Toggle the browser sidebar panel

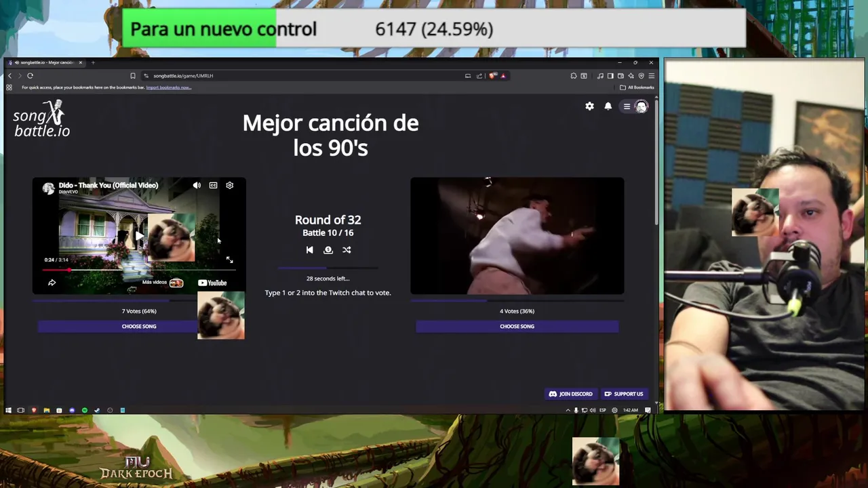pos(610,76)
